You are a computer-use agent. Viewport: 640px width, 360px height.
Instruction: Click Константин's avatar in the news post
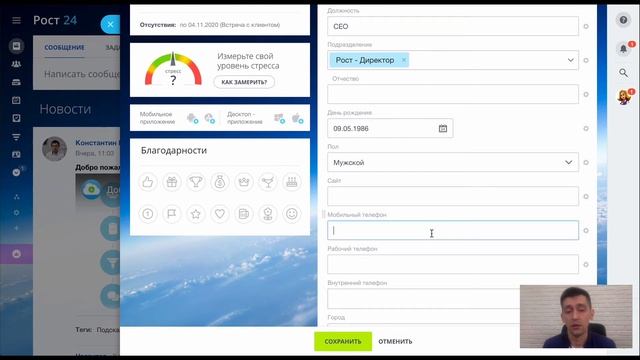pyautogui.click(x=54, y=149)
